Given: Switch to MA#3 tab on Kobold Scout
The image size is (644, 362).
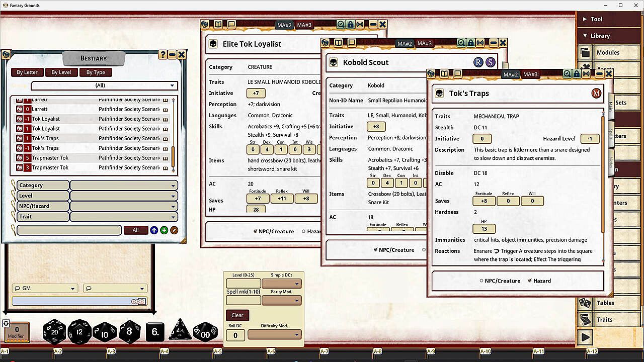Looking at the screenshot, I should point(424,43).
